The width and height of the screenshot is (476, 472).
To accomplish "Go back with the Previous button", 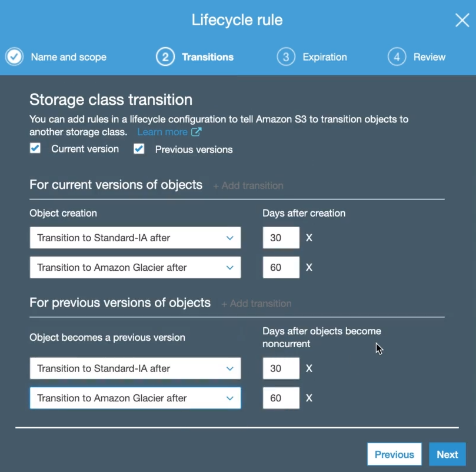I will tap(394, 454).
